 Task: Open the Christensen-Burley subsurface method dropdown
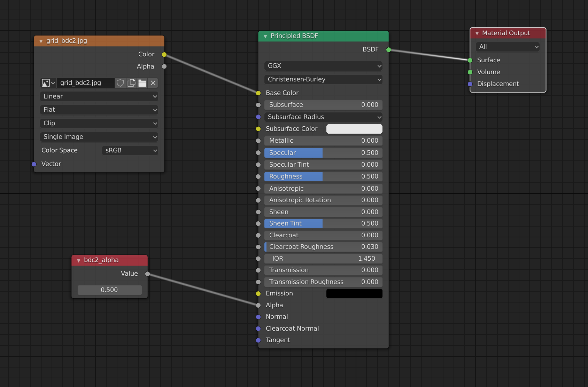coord(323,79)
